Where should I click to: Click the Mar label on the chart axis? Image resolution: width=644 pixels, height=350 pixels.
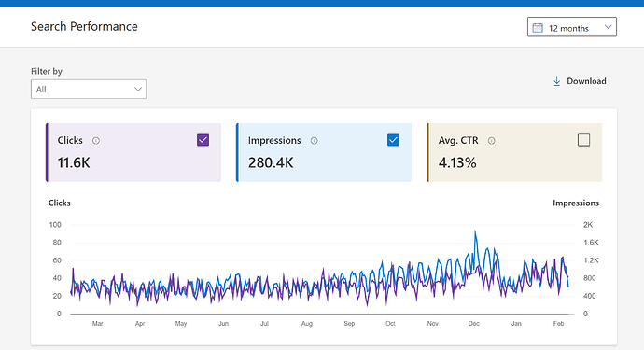point(97,324)
